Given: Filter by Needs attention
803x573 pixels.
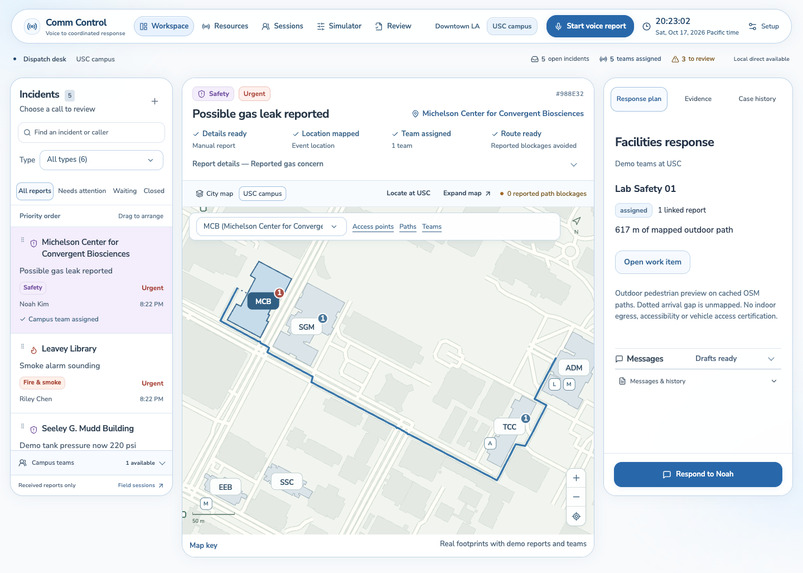Looking at the screenshot, I should [82, 191].
